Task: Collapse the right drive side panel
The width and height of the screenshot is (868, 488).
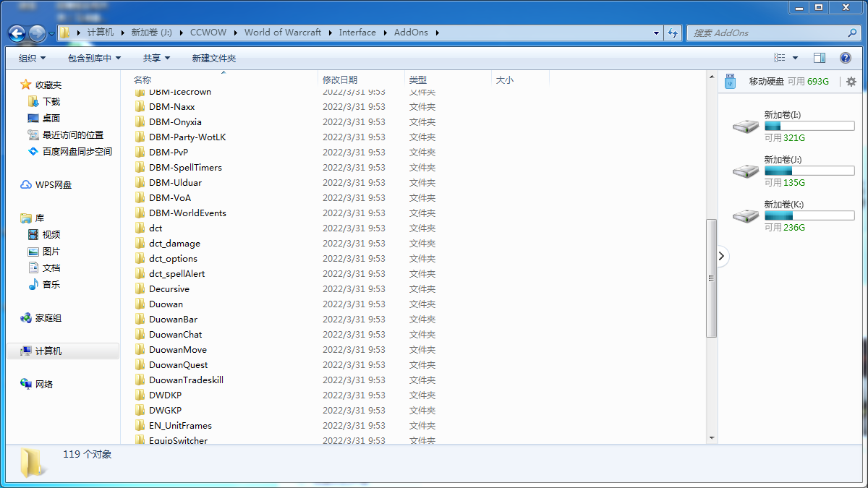Action: 722,256
